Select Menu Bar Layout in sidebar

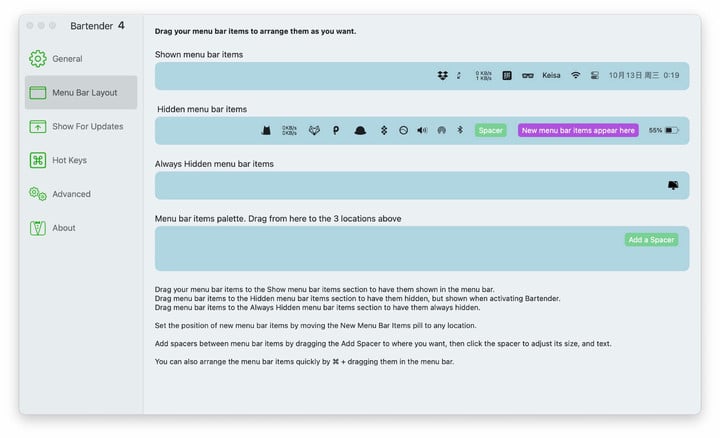click(81, 92)
